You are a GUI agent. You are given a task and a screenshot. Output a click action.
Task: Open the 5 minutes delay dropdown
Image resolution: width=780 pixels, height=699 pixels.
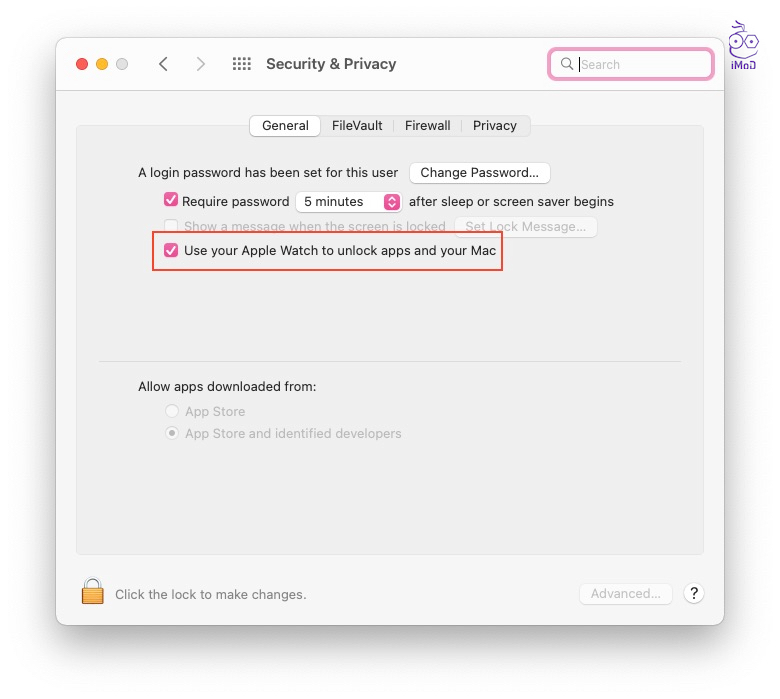pyautogui.click(x=349, y=202)
